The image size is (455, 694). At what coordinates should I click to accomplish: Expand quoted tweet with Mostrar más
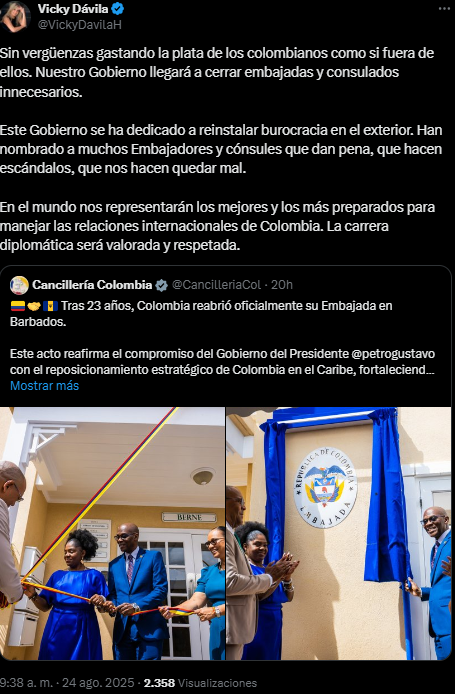pyautogui.click(x=44, y=386)
